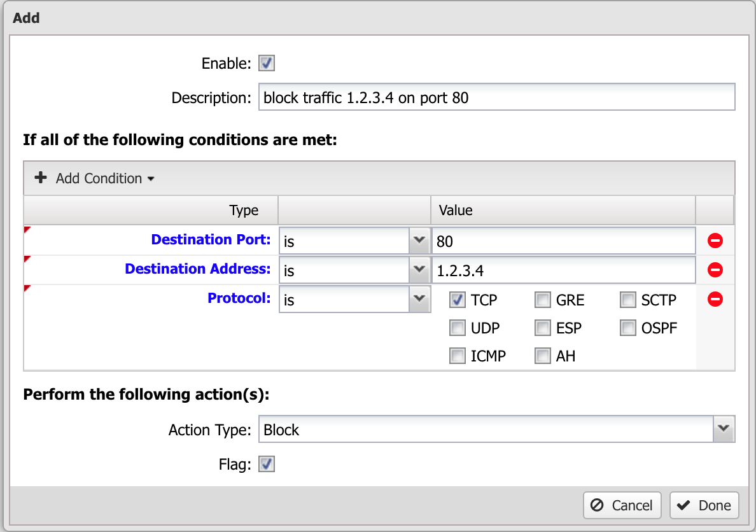Click the checkmark icon on Done

[683, 505]
